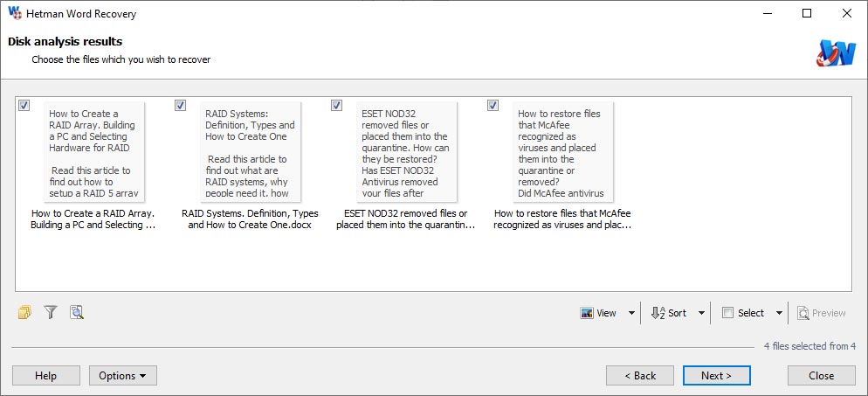Minimize the Hetman Word Recovery window
Image resolution: width=868 pixels, height=396 pixels.
tap(768, 13)
